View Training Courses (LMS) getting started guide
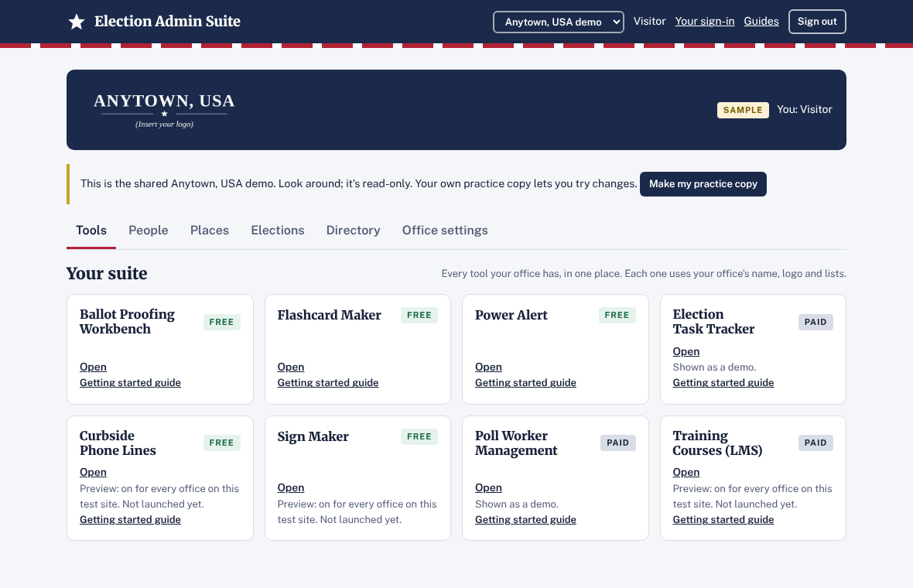The height and width of the screenshot is (588, 913). (723, 519)
